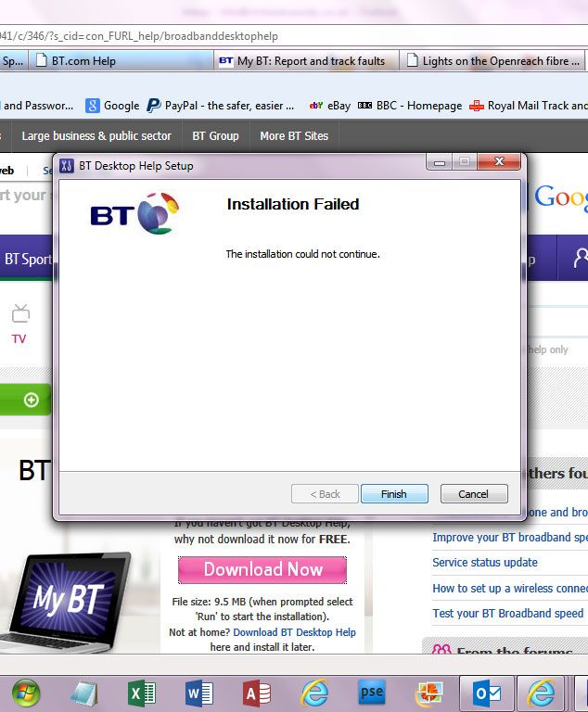Switch to the BT.com Help tab

121,61
